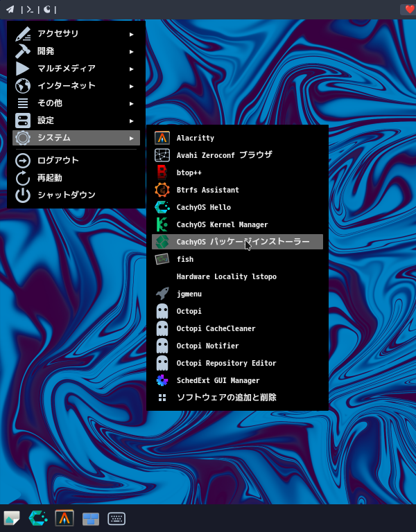The image size is (416, 532).
Task: Click the "Btrfs Assistant" label
Action: (207, 190)
